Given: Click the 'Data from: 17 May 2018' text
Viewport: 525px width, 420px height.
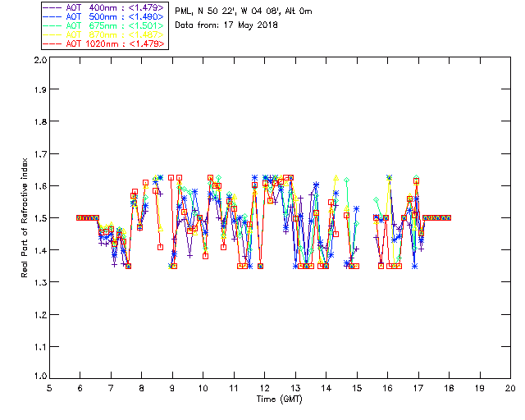Looking at the screenshot, I should click(226, 25).
